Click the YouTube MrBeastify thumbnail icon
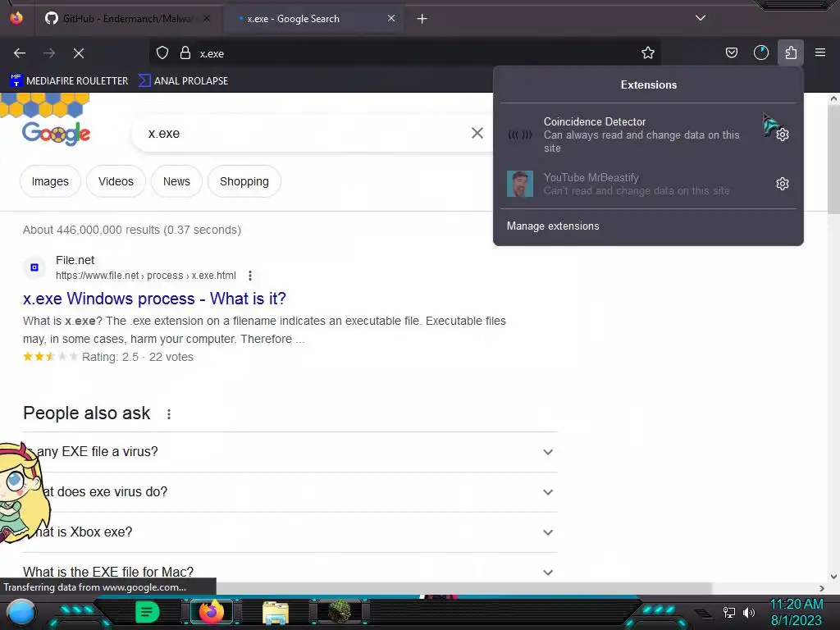840x630 pixels. (519, 184)
